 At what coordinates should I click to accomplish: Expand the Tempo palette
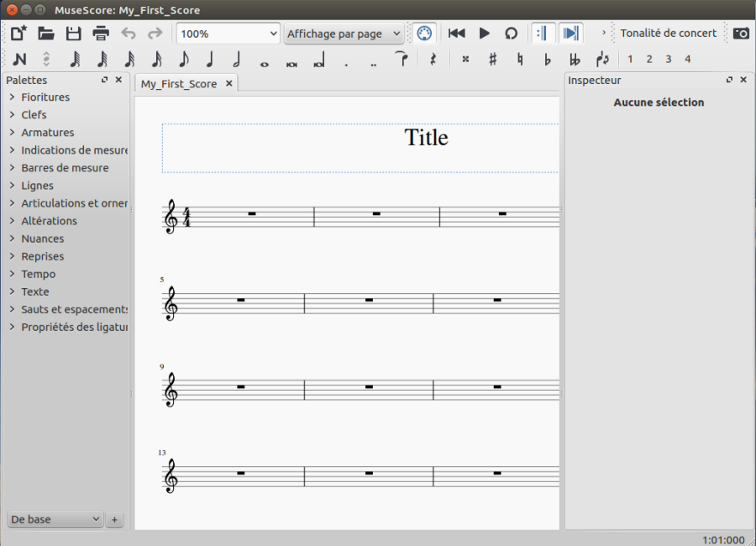(x=38, y=274)
